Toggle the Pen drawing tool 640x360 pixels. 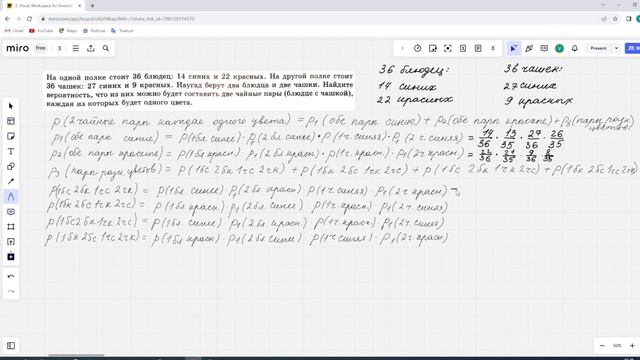(11, 197)
